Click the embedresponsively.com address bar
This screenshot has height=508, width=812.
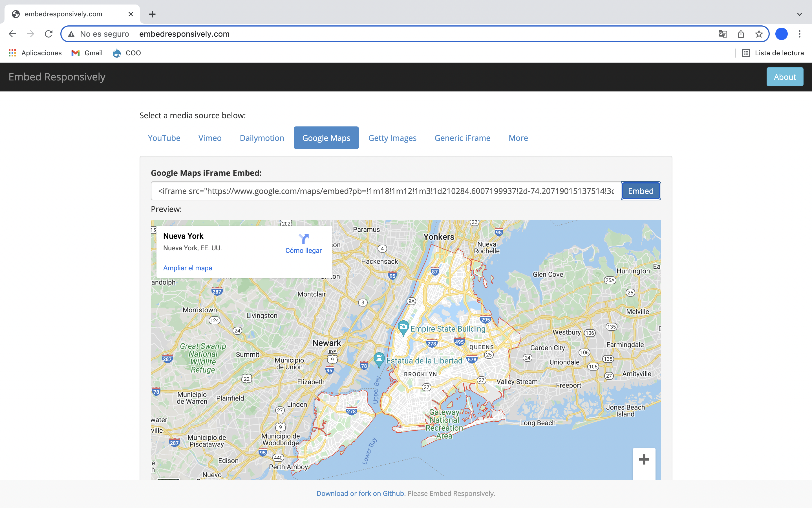(x=415, y=34)
